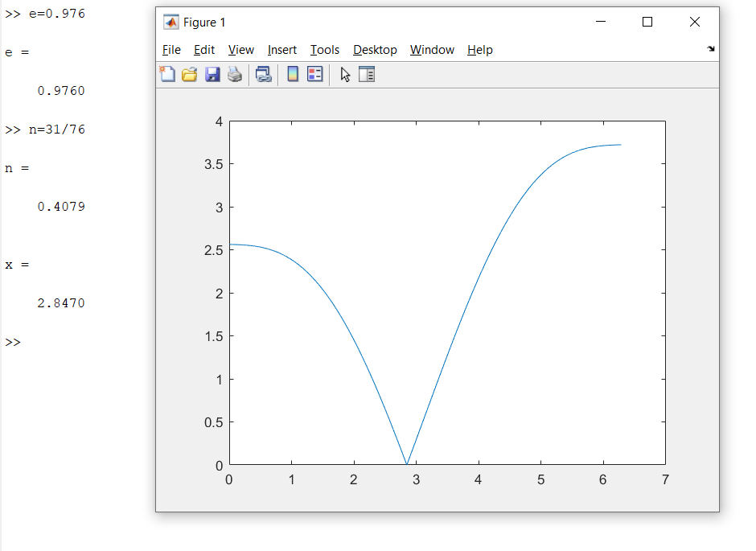This screenshot has width=756, height=551.
Task: Open the Help menu
Action: point(479,49)
